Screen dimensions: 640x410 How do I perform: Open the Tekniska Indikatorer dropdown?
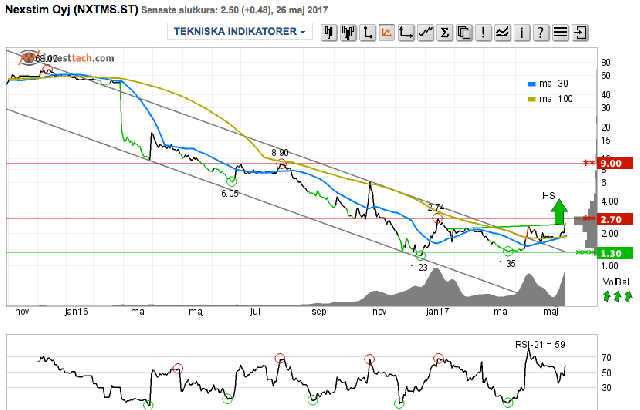click(x=240, y=31)
